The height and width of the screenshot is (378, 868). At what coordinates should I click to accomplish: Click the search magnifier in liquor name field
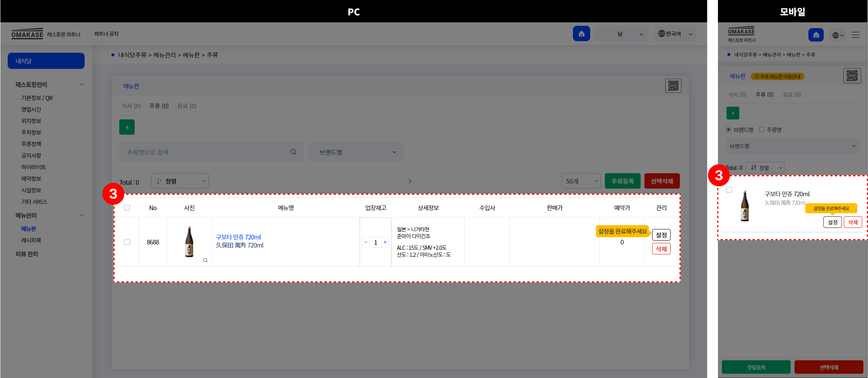293,152
